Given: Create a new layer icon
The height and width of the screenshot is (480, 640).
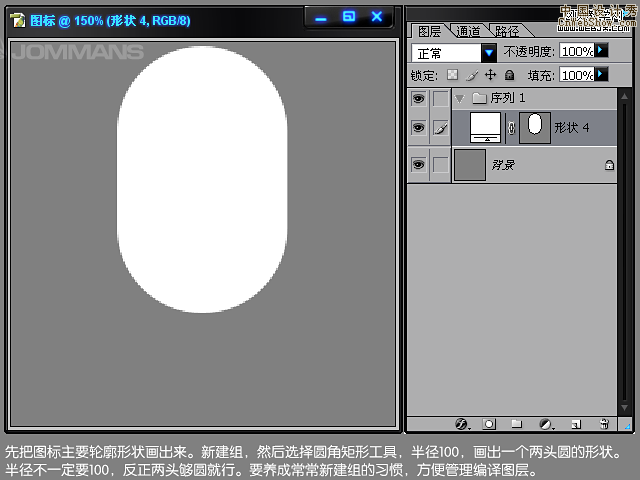Looking at the screenshot, I should [x=576, y=424].
